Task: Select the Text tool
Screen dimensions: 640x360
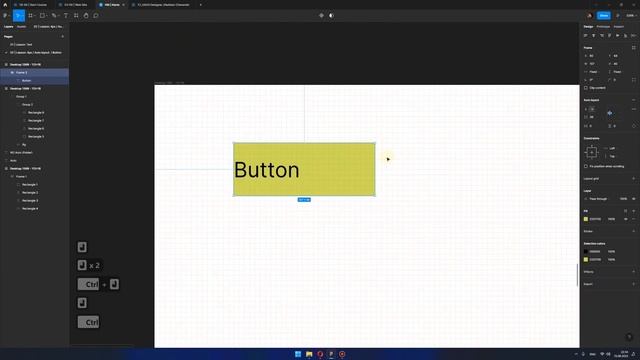Action: (66, 16)
